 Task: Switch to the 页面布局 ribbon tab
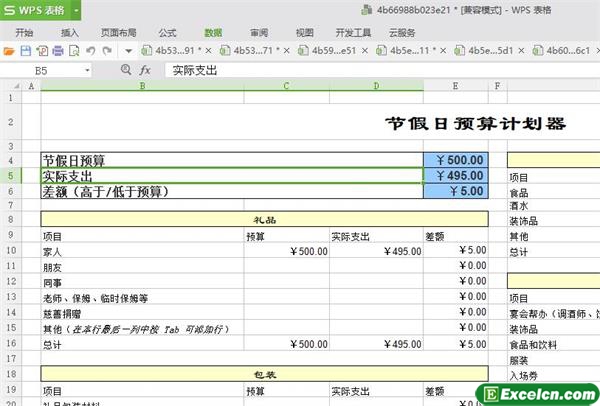coord(120,32)
